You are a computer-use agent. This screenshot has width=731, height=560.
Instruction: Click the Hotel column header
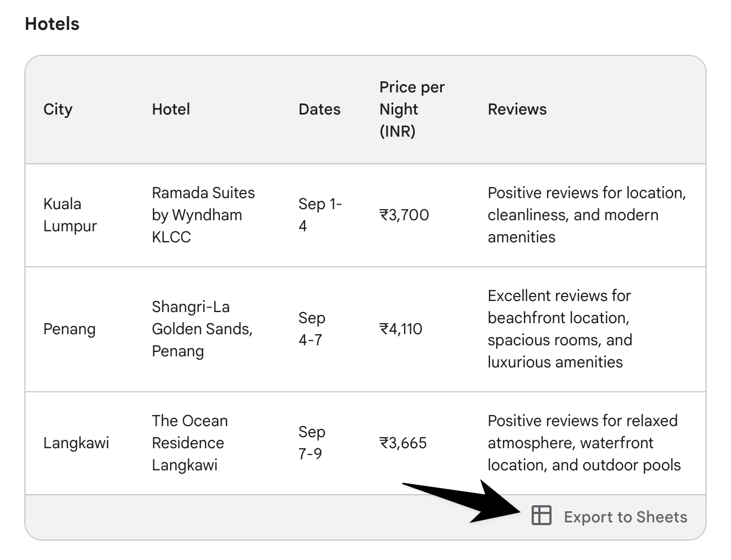pyautogui.click(x=171, y=110)
